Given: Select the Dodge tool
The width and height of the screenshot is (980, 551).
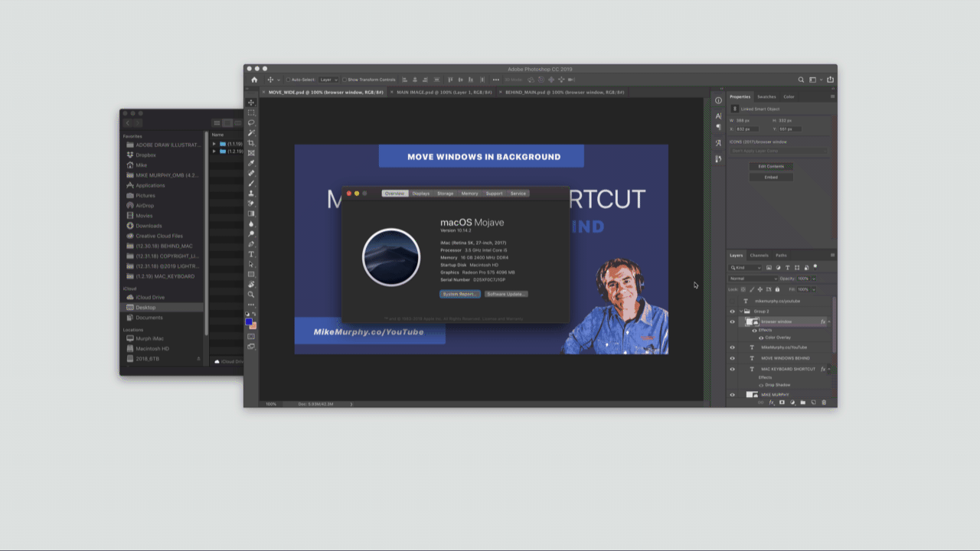Looking at the screenshot, I should [251, 234].
